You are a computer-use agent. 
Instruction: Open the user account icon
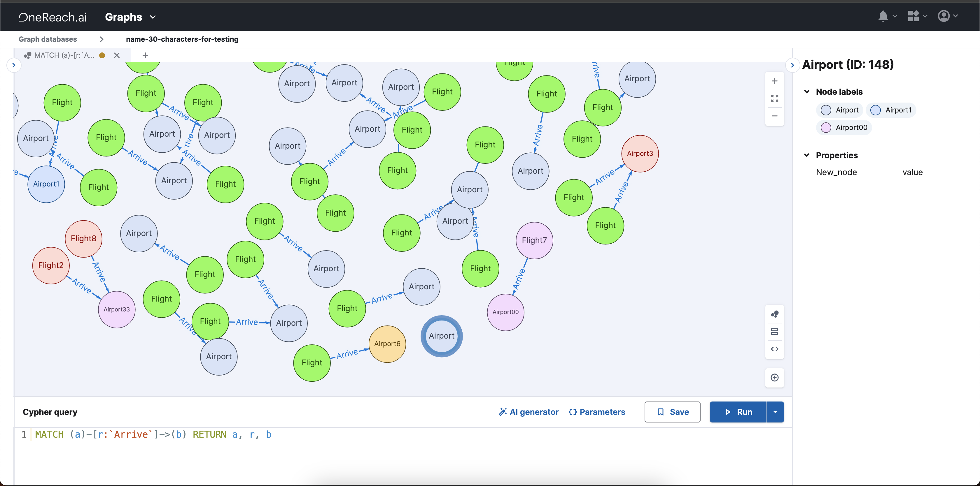[944, 16]
